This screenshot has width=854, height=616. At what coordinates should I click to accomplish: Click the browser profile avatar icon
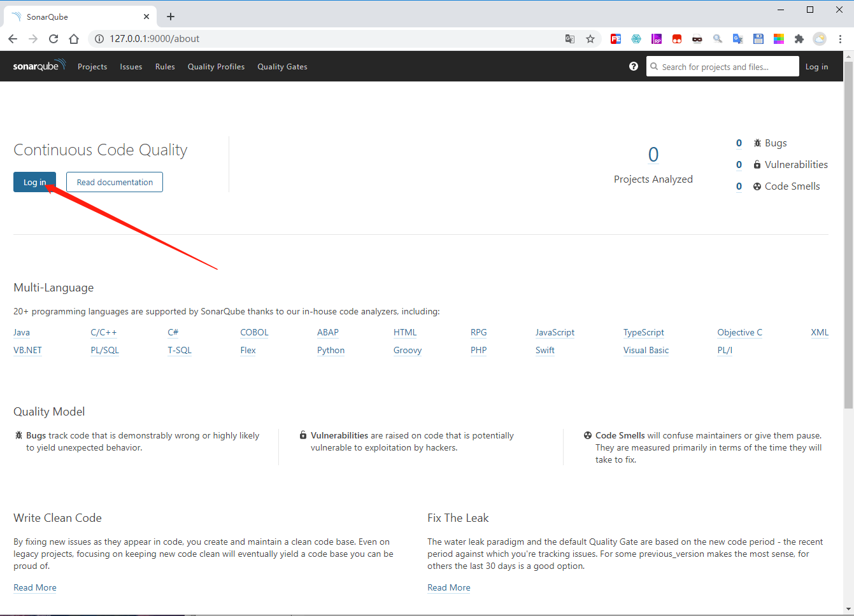click(820, 39)
